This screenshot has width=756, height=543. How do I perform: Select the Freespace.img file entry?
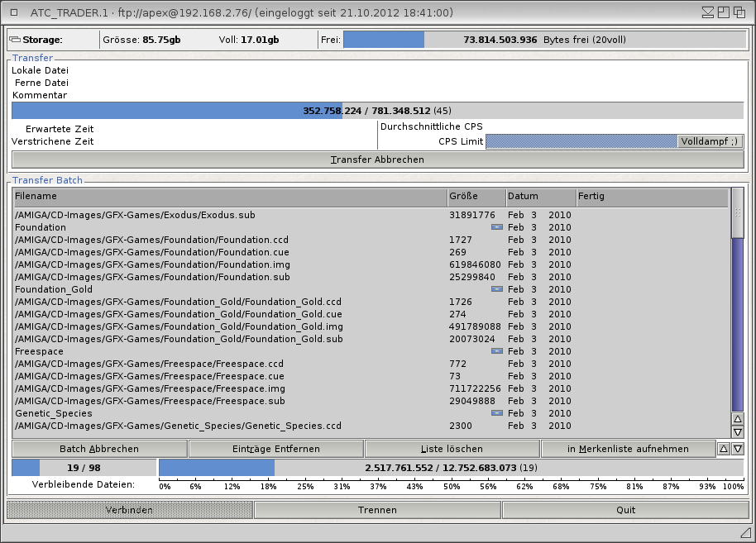pos(150,388)
